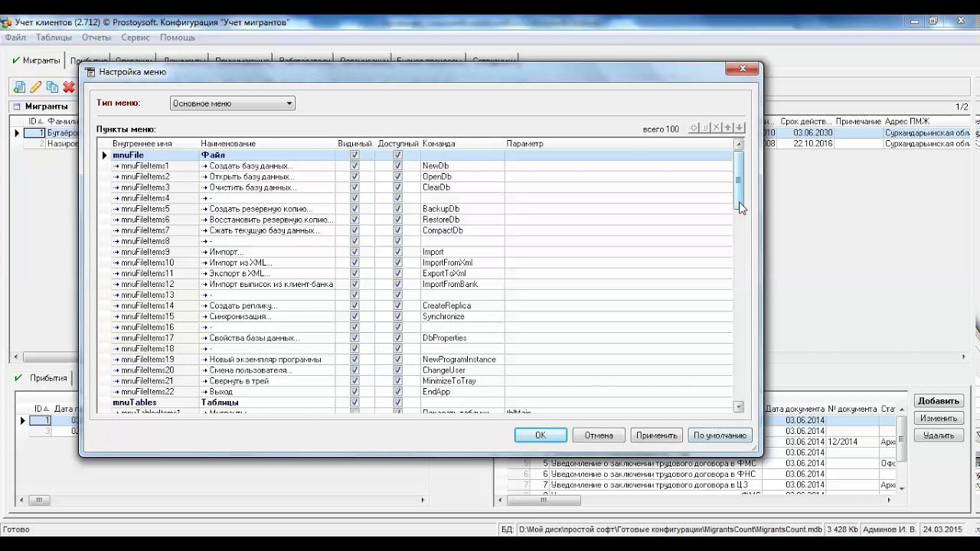The height and width of the screenshot is (551, 980).
Task: Click the 'По умолчанию' button
Action: tap(720, 435)
